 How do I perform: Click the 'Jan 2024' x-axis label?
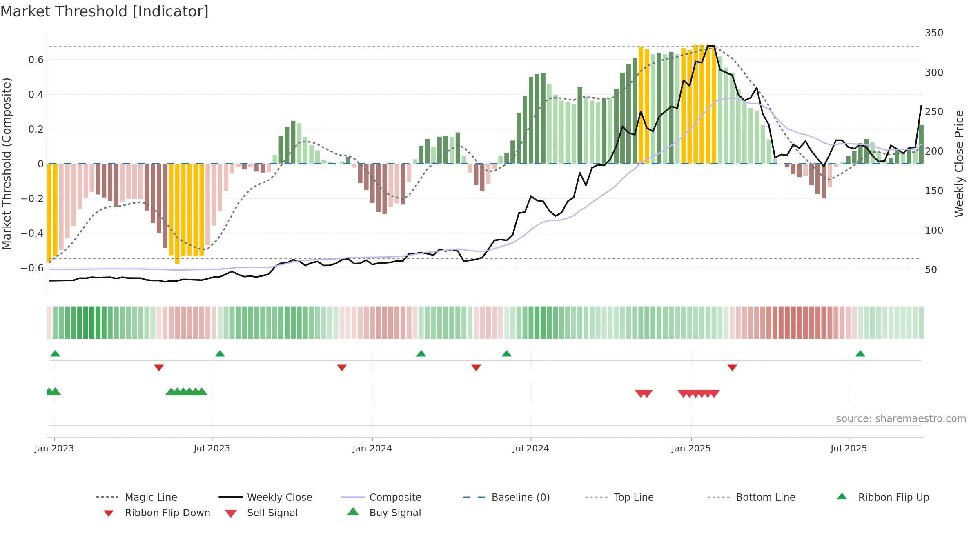pyautogui.click(x=372, y=449)
